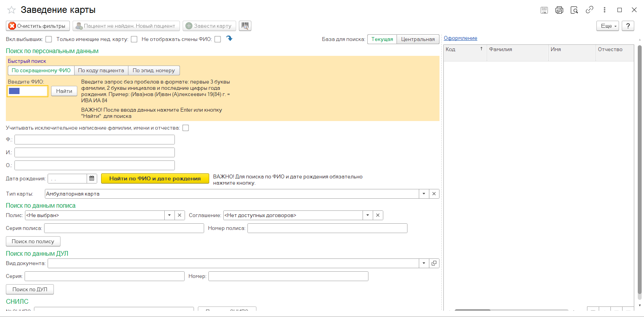This screenshot has height=317, width=644.
Task: Copy link to this form
Action: (x=589, y=10)
